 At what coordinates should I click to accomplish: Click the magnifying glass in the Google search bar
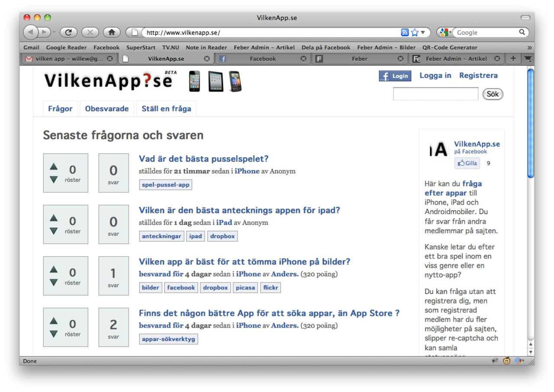click(x=522, y=32)
